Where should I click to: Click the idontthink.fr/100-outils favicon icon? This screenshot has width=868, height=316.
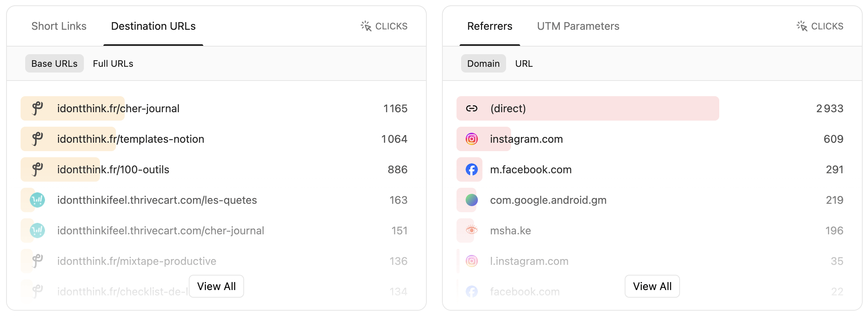(37, 169)
